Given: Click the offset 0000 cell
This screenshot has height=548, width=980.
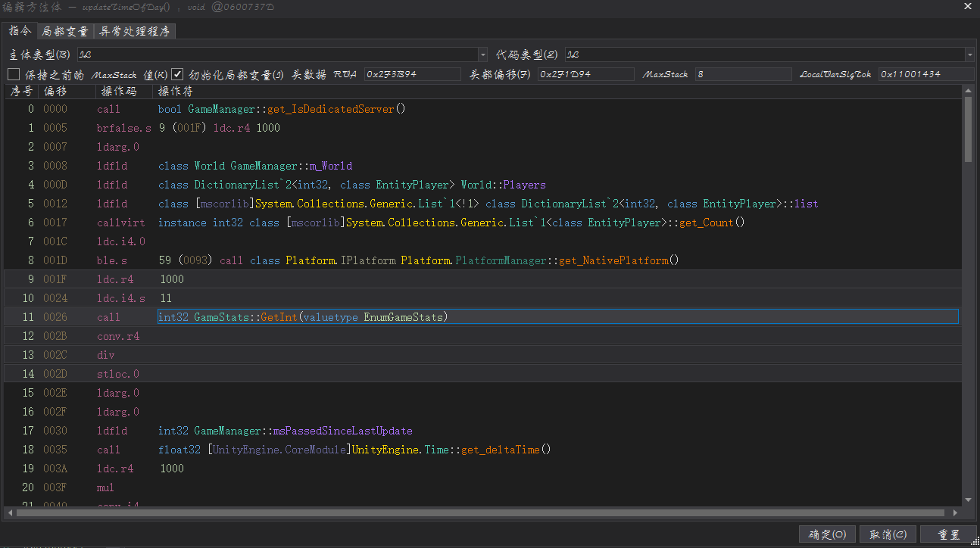Looking at the screenshot, I should click(55, 109).
